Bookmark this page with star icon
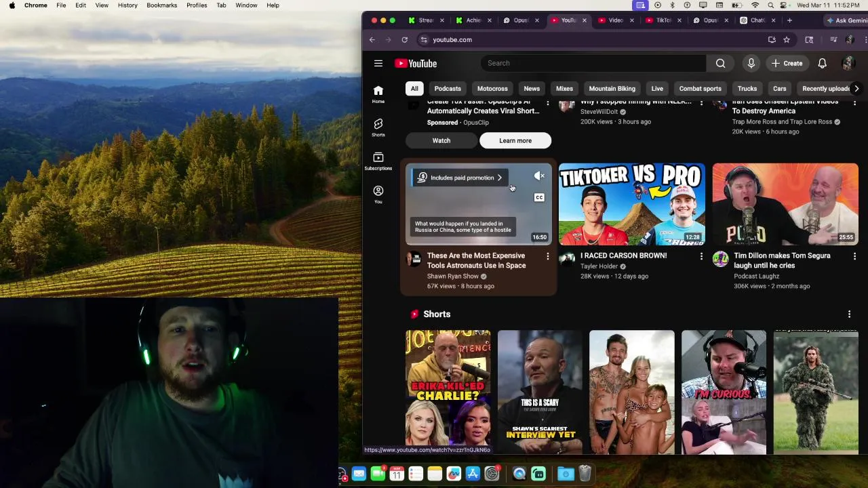 point(787,40)
